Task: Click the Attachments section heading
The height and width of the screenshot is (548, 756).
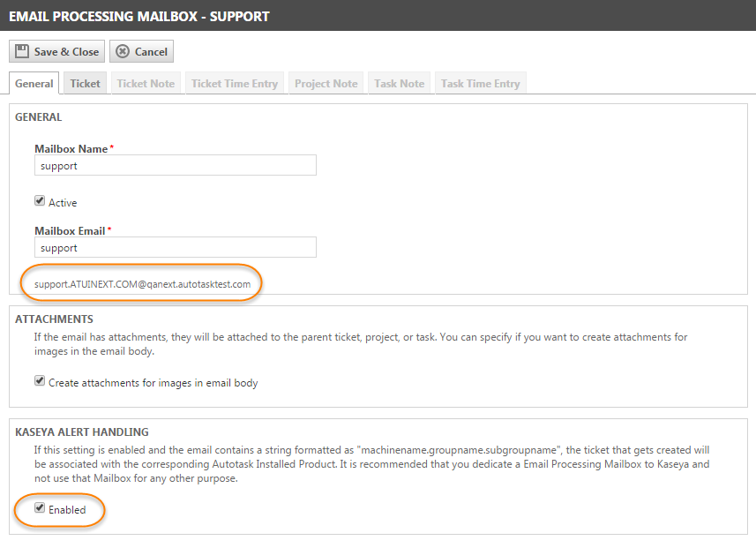Action: tap(54, 319)
